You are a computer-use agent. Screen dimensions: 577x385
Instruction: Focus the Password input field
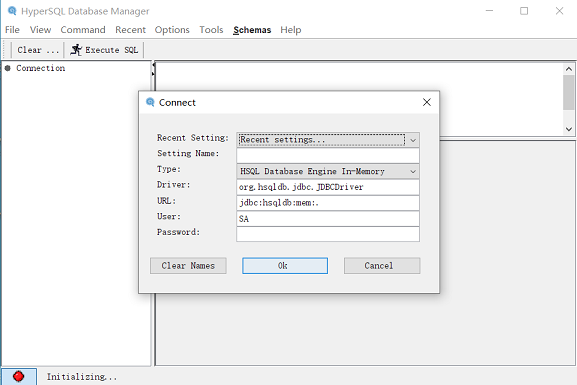[328, 234]
